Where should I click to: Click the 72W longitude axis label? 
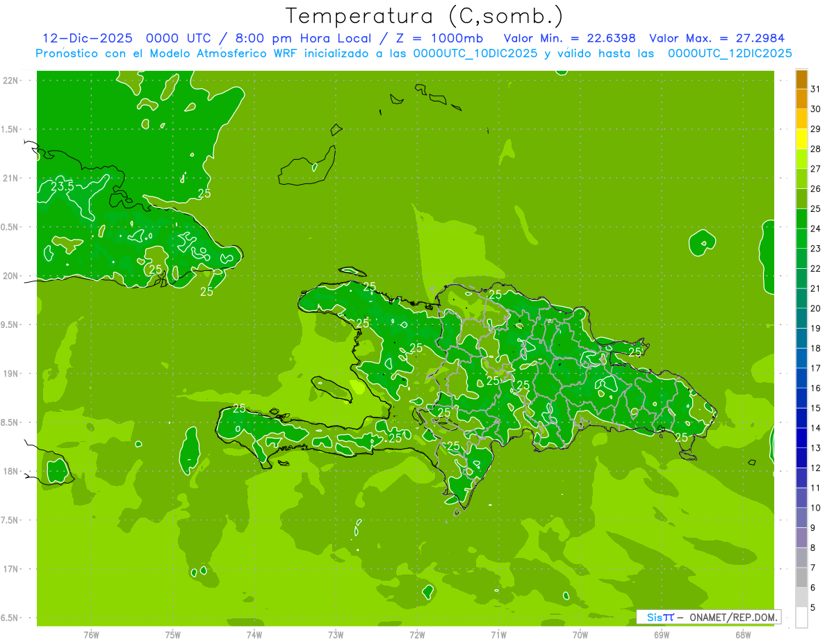point(418,634)
